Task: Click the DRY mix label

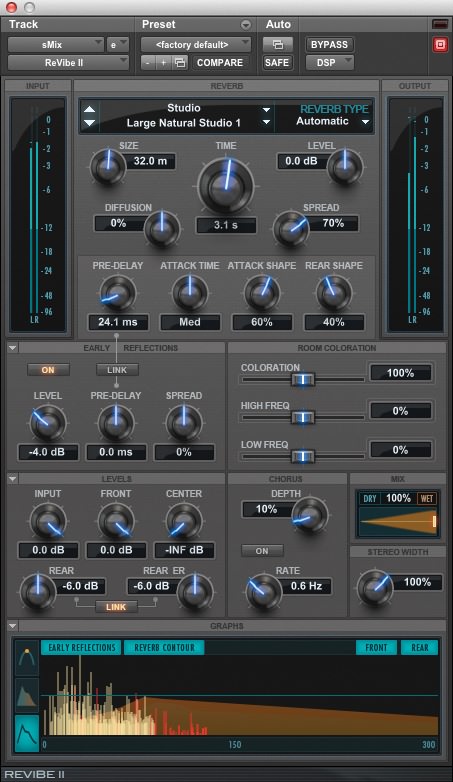Action: pos(370,498)
